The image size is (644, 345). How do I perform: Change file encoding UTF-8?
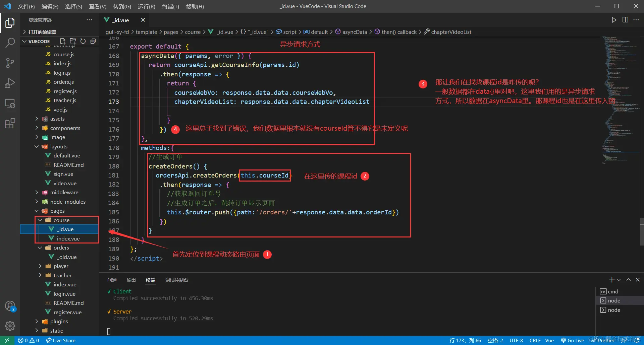point(516,340)
